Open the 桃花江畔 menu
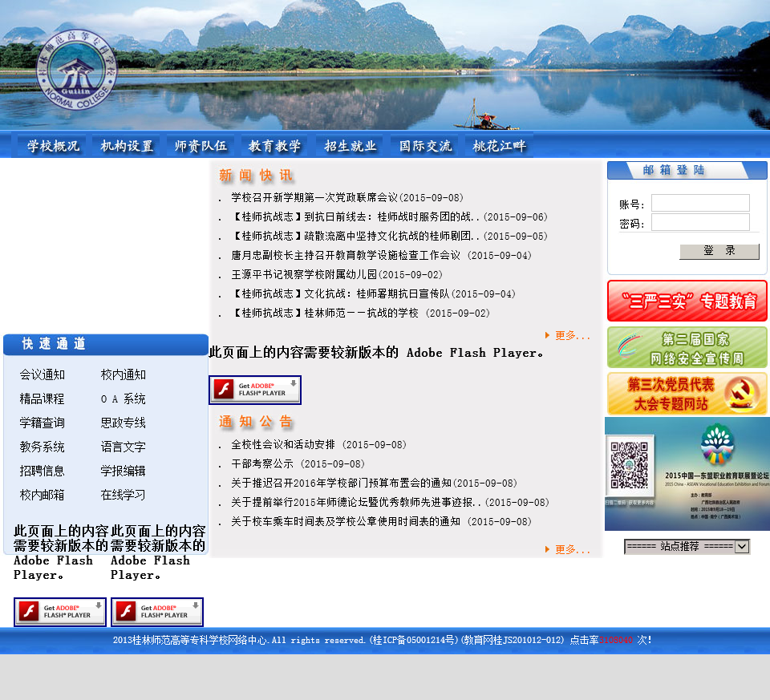Screen dimensions: 770x700 (x=499, y=146)
